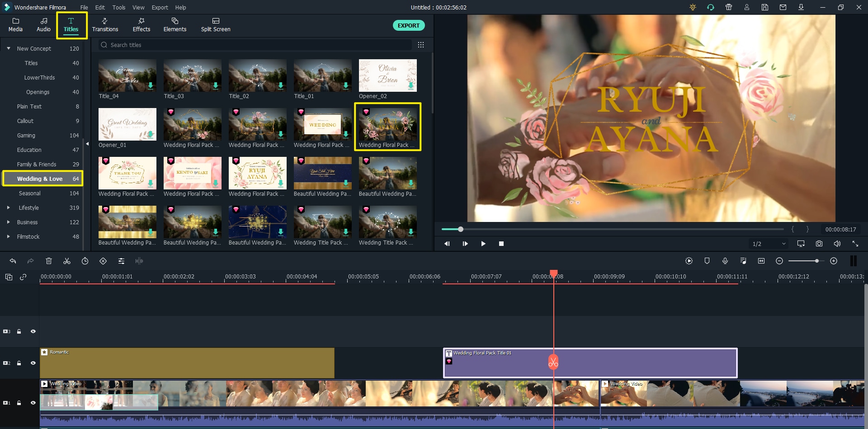Zoom in the timeline with plus icon
This screenshot has width=868, height=429.
(834, 261)
